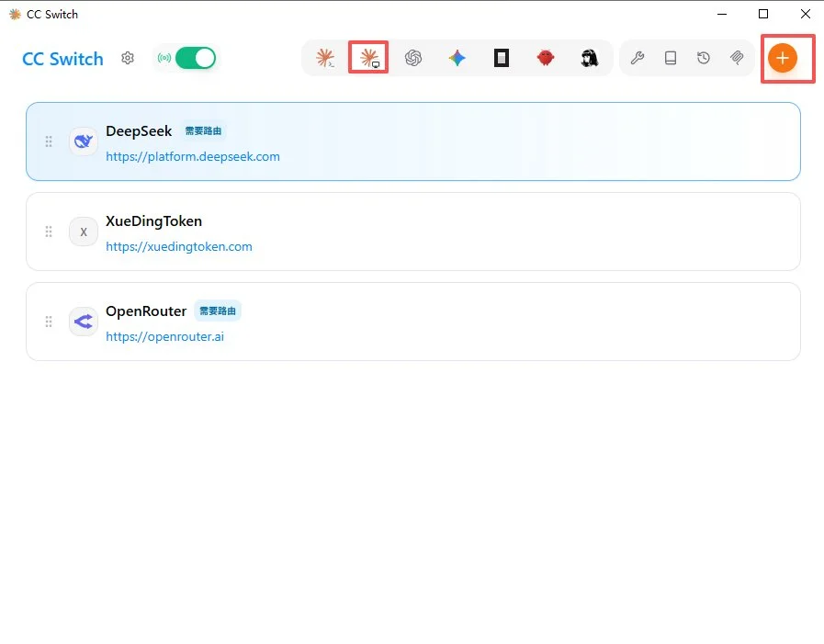824x644 pixels.
Task: Click the broadcast signal icon beside toggle
Action: click(x=164, y=58)
